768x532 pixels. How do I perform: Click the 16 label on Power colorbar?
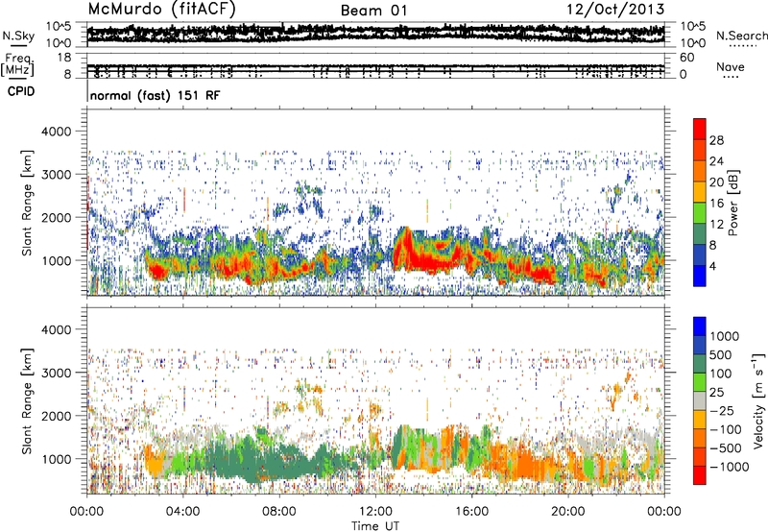[716, 204]
